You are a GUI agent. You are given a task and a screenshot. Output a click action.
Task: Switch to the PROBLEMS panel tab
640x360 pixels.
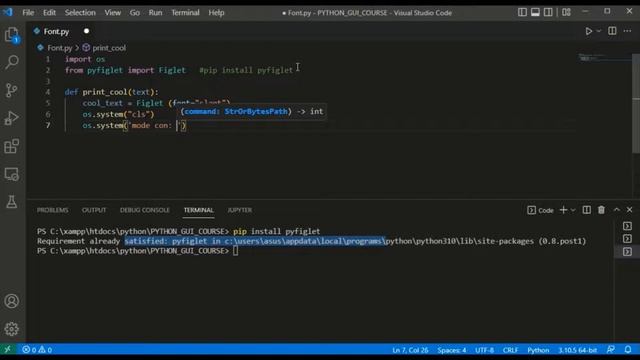[x=53, y=210]
